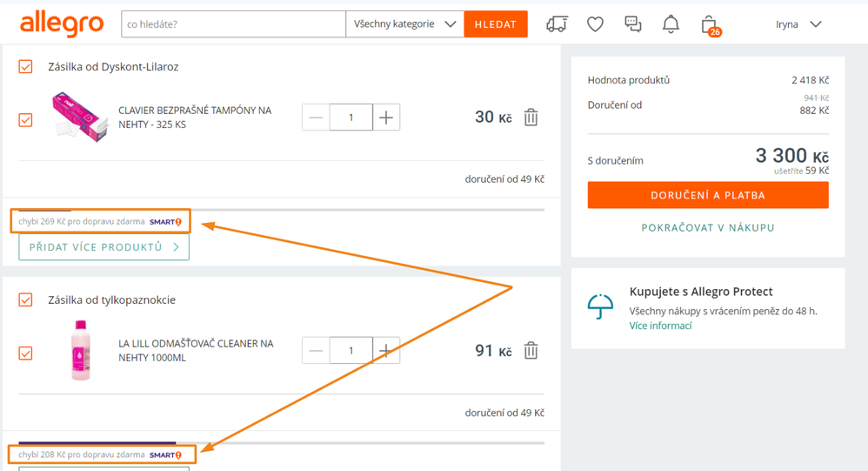Click 'Zásilka od tylkopaznokcie' seller text
868x471 pixels.
tap(111, 299)
